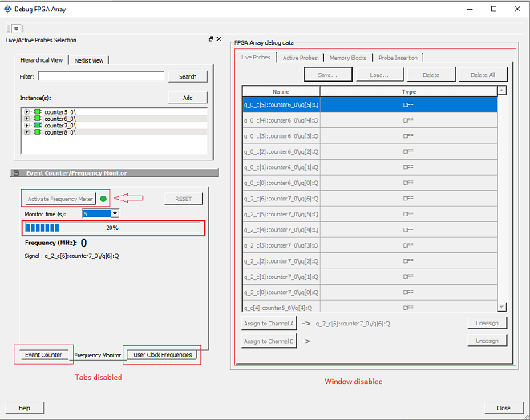Select the q_0_c[5] probe row

[x=370, y=104]
